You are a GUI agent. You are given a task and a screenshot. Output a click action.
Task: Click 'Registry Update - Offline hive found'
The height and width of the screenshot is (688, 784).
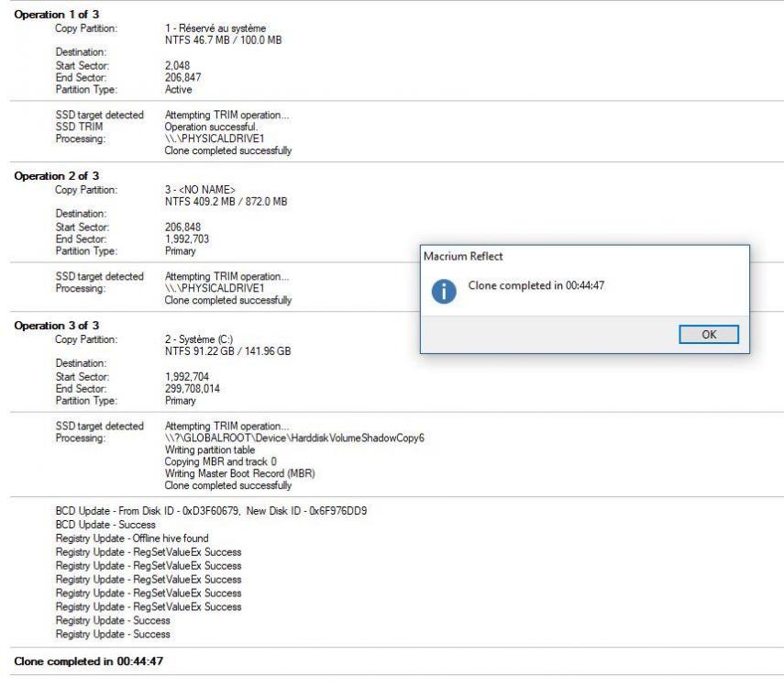132,538
